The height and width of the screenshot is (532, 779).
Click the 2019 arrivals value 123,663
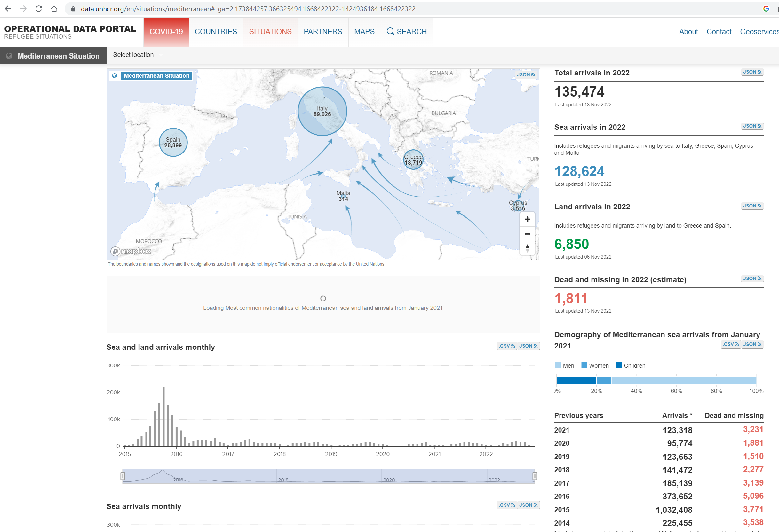pos(678,457)
